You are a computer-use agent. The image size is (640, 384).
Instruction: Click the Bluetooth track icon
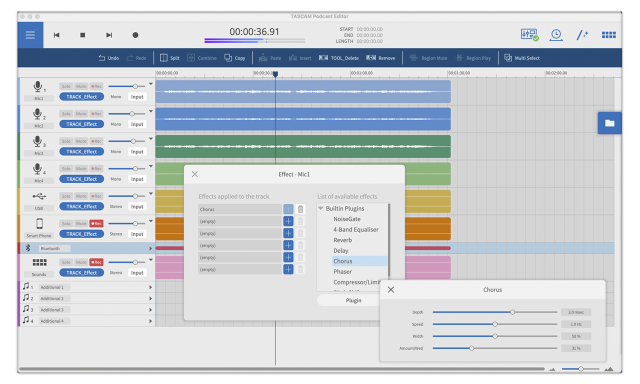[x=28, y=248]
